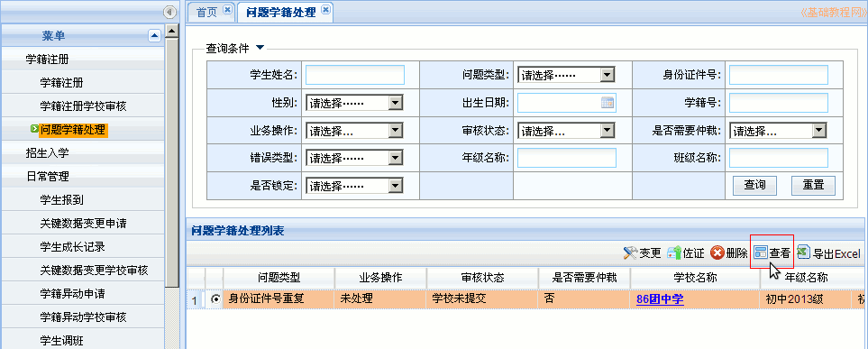Open the 问题类型 dropdown
This screenshot has width=868, height=349.
(566, 75)
